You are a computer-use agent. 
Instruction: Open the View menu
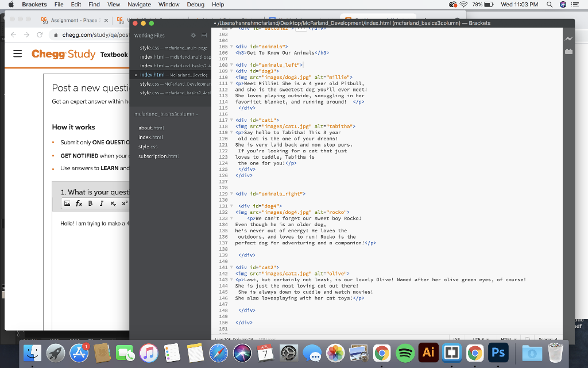click(x=114, y=5)
